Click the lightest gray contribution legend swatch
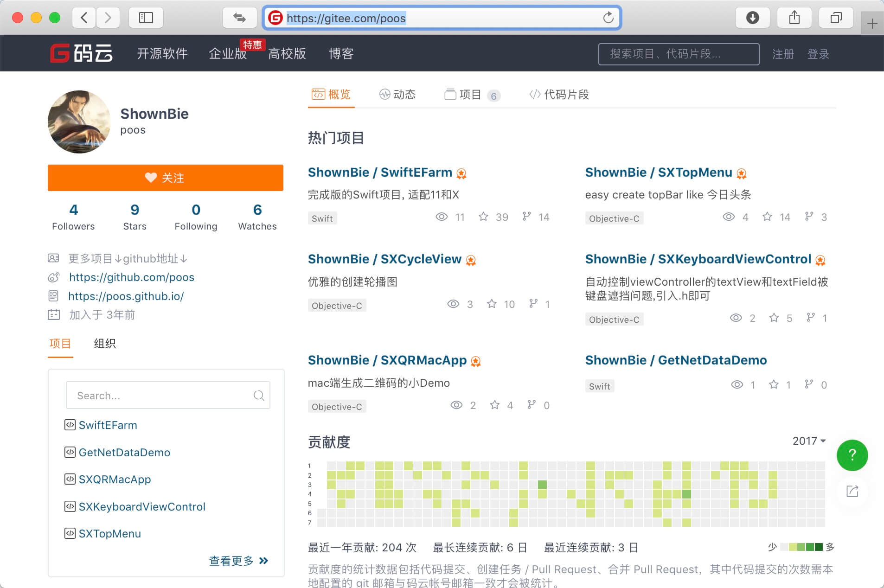The height and width of the screenshot is (588, 884). (784, 547)
